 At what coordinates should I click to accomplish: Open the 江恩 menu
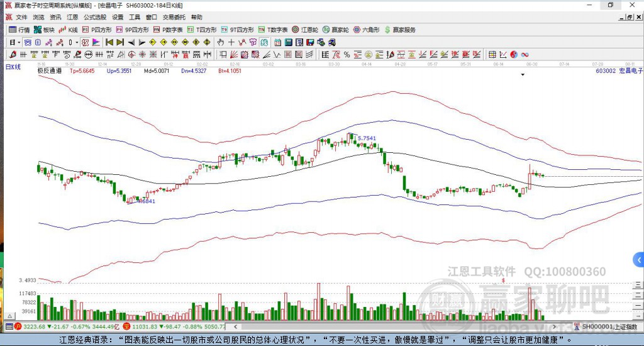[x=72, y=17]
